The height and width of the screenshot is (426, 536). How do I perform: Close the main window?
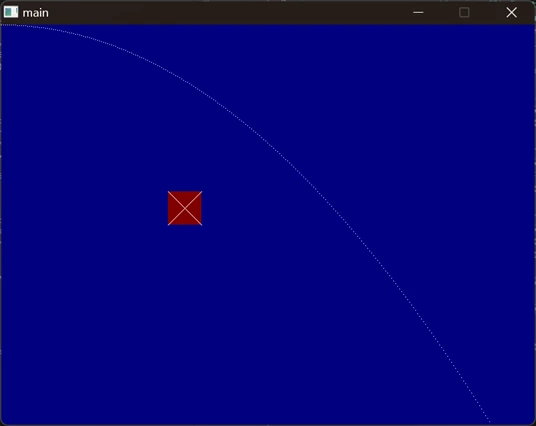pos(511,13)
